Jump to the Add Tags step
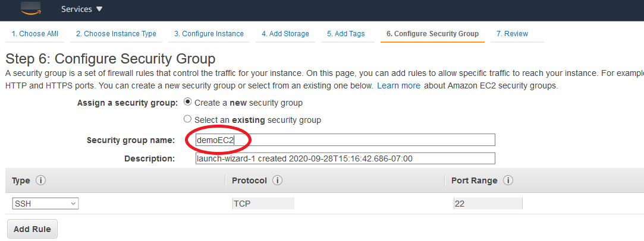The height and width of the screenshot is (241, 644). [x=346, y=34]
